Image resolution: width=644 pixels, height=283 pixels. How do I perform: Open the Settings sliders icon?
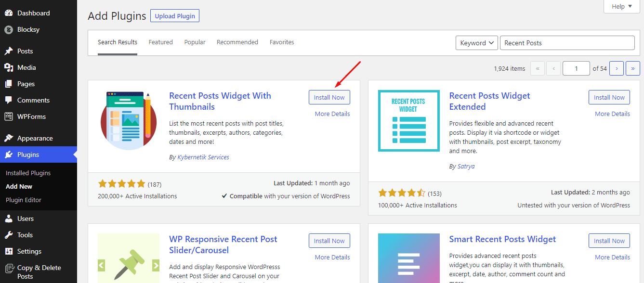(x=9, y=251)
